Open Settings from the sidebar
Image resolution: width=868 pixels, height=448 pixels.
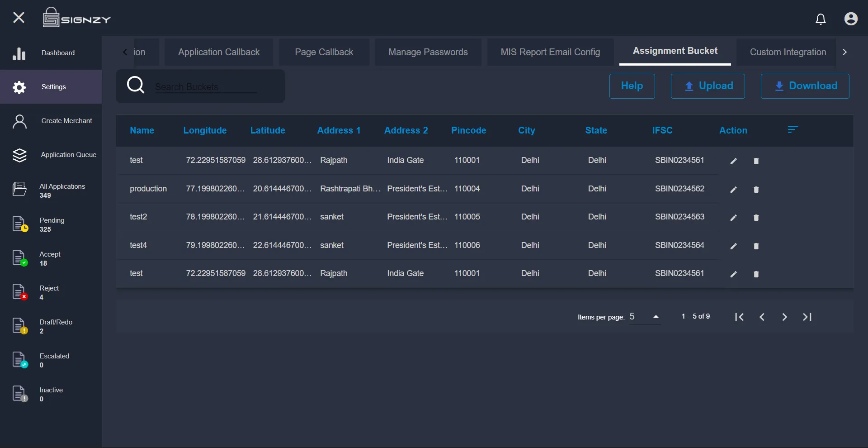[x=51, y=87]
